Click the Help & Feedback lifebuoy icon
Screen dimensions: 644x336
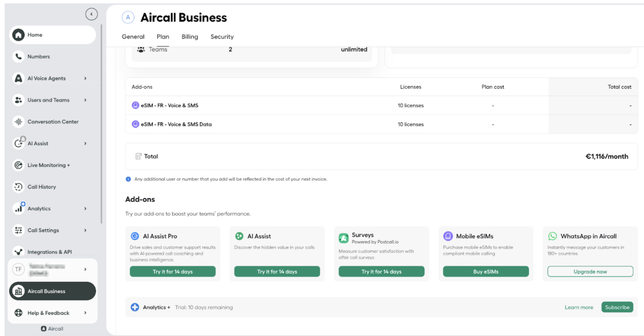click(x=18, y=313)
